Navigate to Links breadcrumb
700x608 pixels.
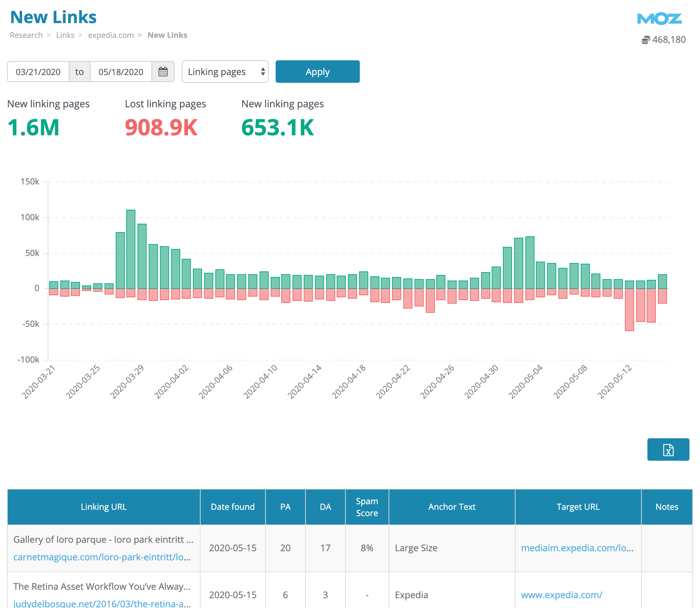[x=65, y=35]
